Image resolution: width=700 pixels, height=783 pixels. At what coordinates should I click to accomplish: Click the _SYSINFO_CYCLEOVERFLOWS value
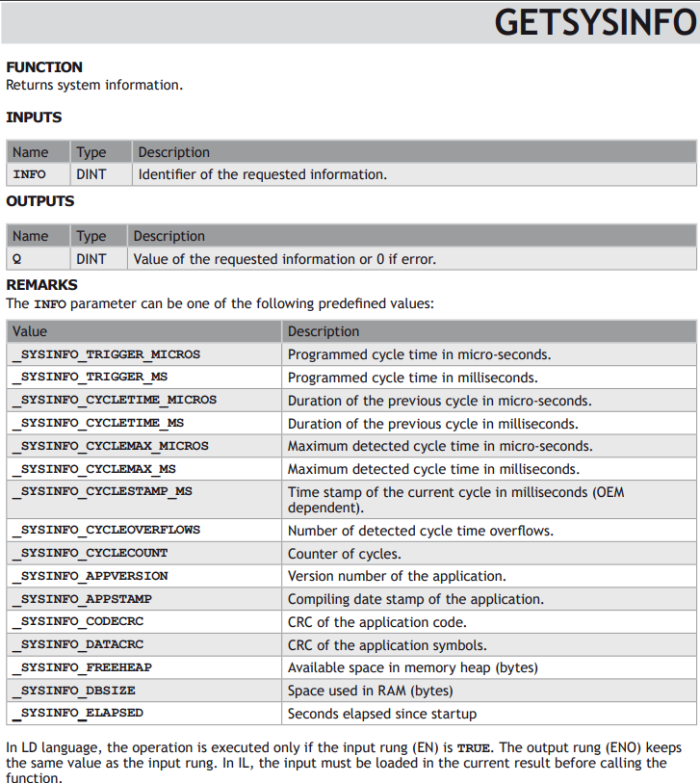coord(106,531)
